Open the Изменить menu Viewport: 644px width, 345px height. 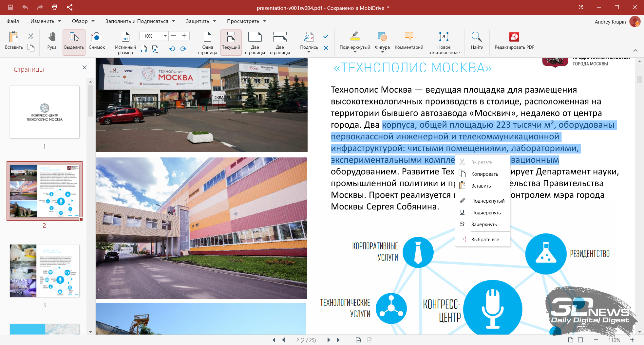point(46,21)
